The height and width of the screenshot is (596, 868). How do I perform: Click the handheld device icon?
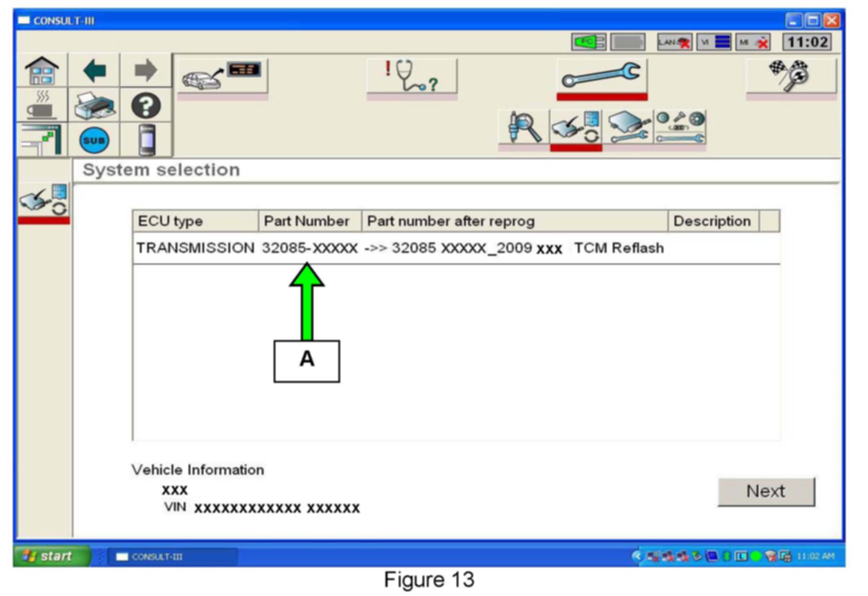coord(146,139)
